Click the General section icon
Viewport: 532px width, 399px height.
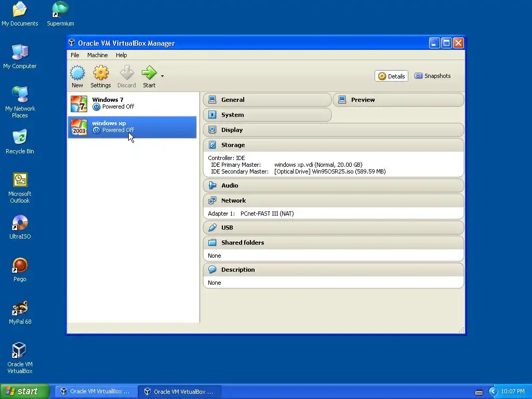[x=212, y=100]
